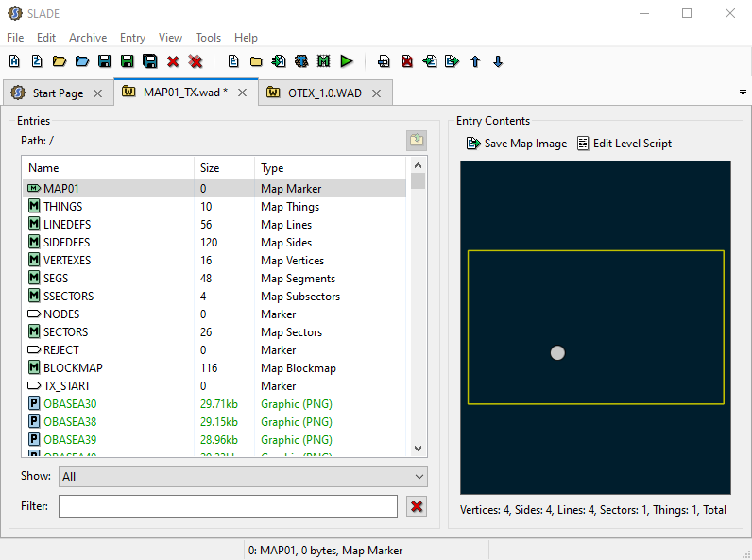Viewport: 752px width, 560px height.
Task: Click the green Run Archive play icon
Action: (347, 61)
